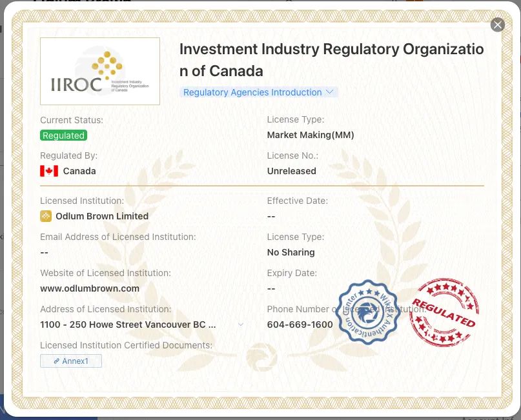Click the Canada country name
Image resolution: width=521 pixels, height=420 pixels.
(x=79, y=171)
